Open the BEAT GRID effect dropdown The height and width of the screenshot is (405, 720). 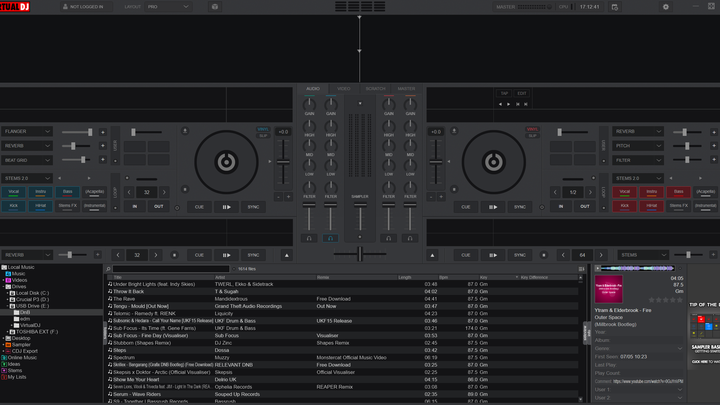pos(27,160)
